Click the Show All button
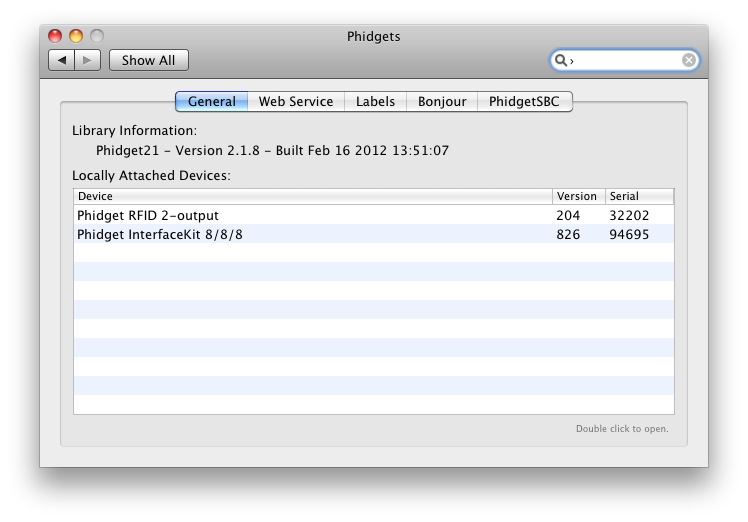Screen dimensions: 748x522 click(x=148, y=60)
